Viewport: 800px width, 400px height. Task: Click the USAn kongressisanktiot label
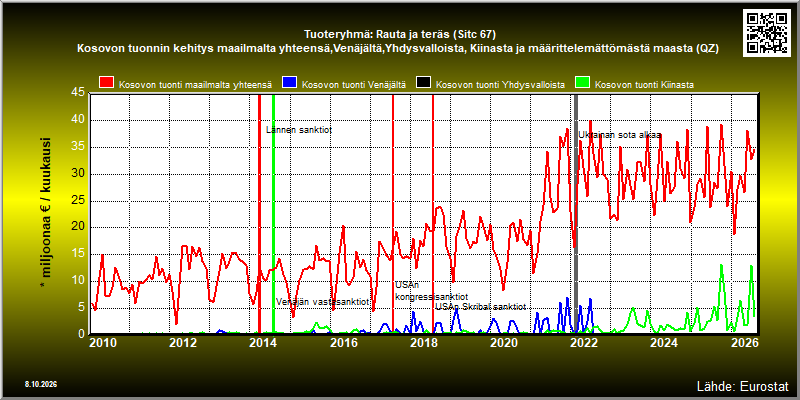pos(431,291)
